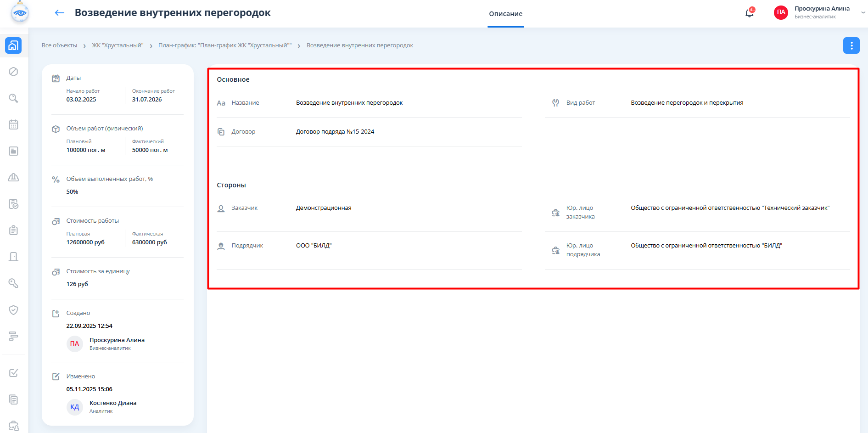Click the back arrow next to page title
868x433 pixels.
pos(59,13)
